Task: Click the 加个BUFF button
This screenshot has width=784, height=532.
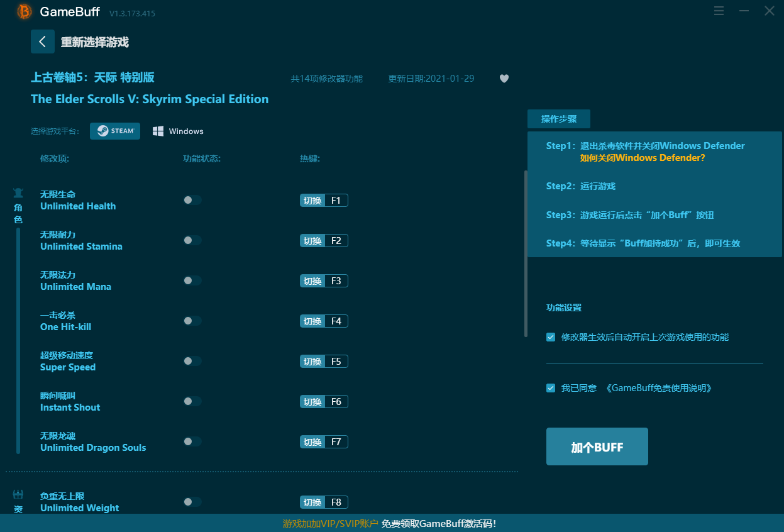Action: (x=597, y=446)
